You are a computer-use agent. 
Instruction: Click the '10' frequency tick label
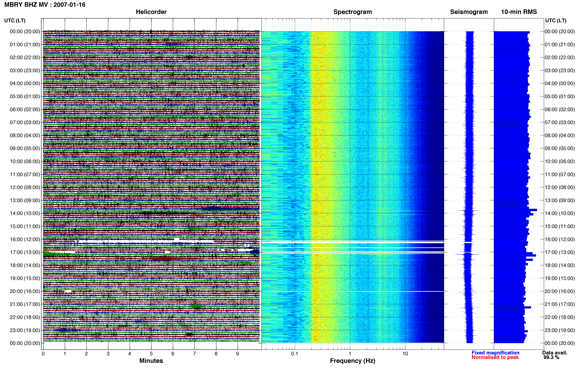coord(405,354)
